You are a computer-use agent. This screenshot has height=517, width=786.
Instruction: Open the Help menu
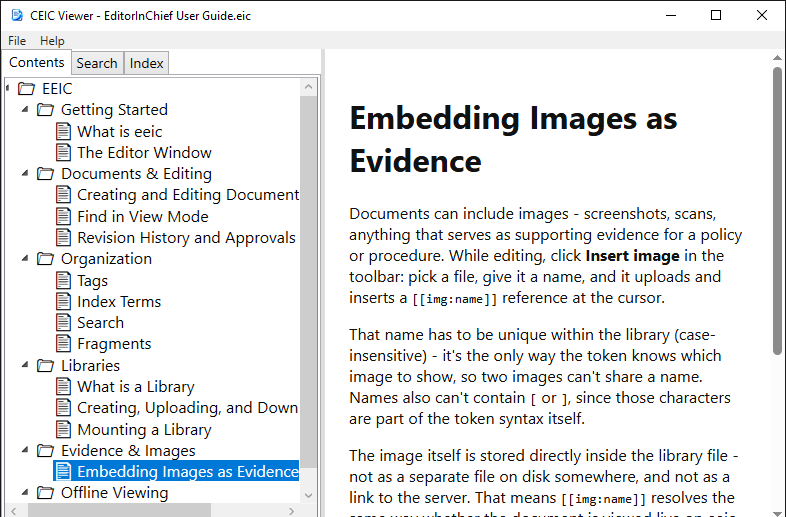click(52, 41)
